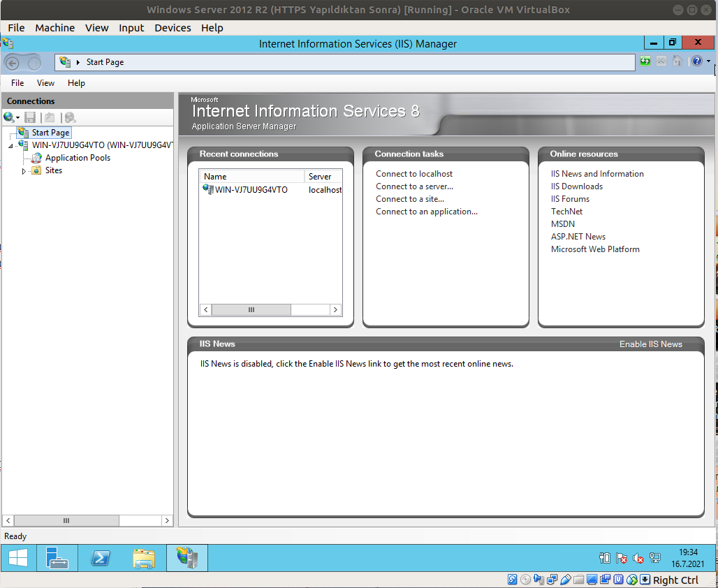Open File Explorer from the taskbar
718x588 pixels.
tap(144, 558)
